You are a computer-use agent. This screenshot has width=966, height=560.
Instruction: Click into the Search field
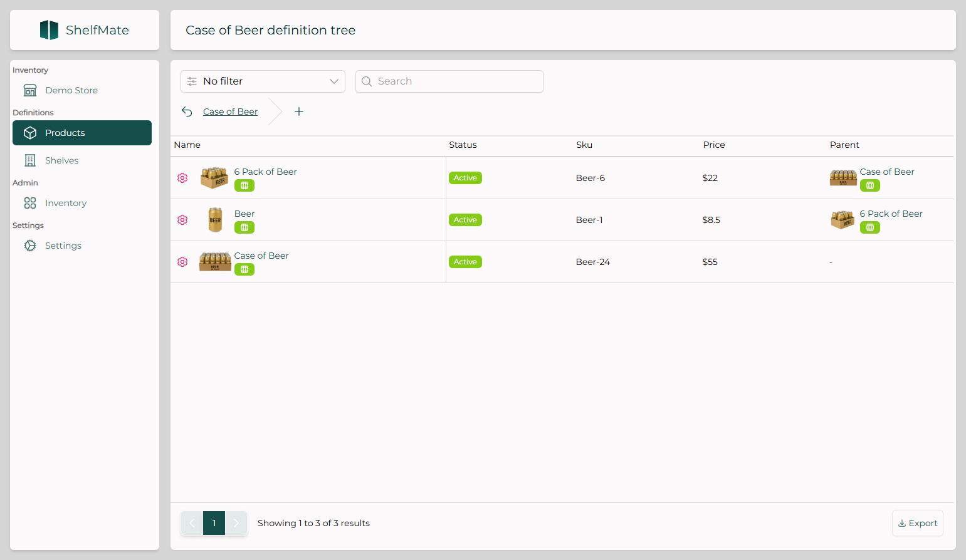[449, 81]
